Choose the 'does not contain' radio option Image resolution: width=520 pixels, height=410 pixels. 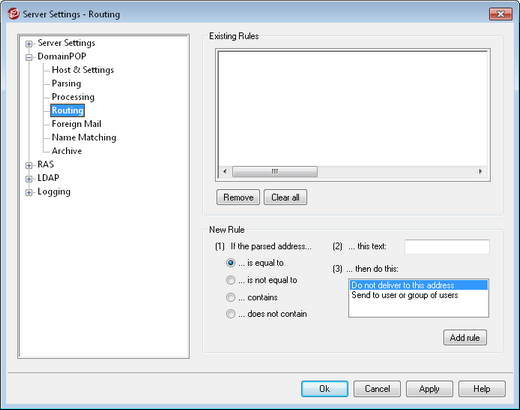click(230, 314)
